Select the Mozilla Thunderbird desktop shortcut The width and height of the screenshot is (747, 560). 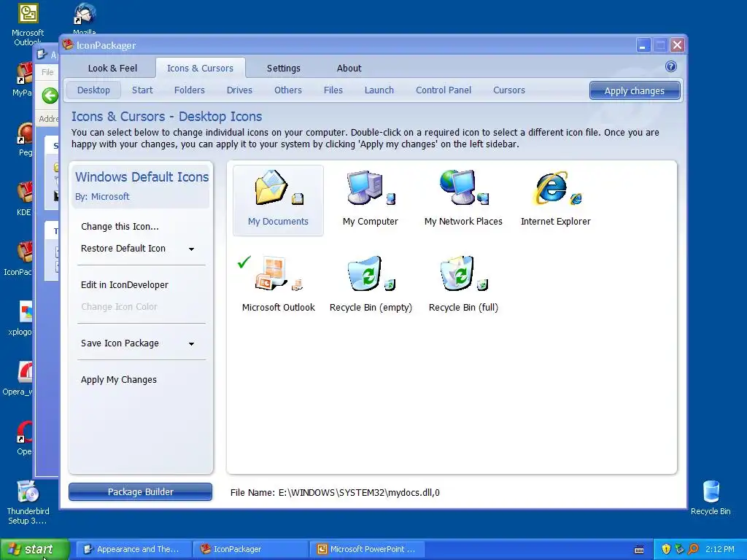point(85,18)
